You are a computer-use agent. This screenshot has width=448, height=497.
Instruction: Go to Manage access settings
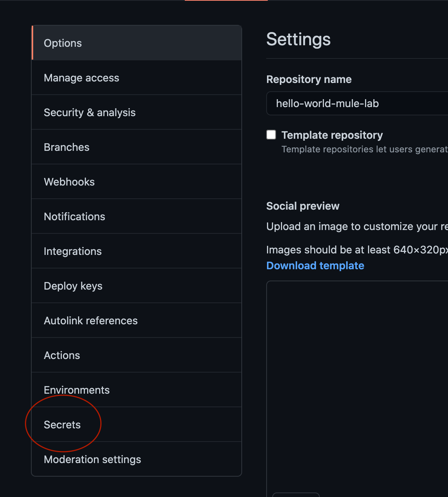[x=81, y=78]
